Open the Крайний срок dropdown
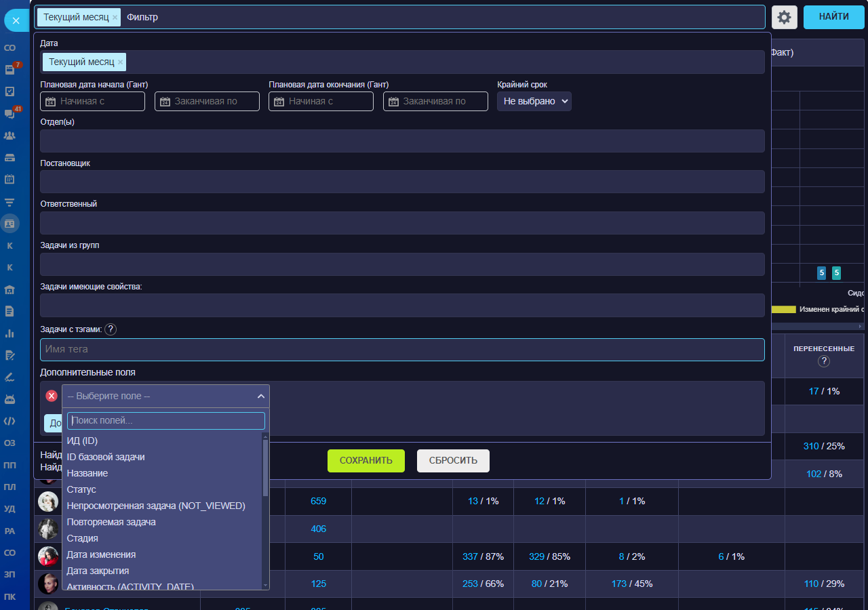The image size is (868, 610). (534, 101)
